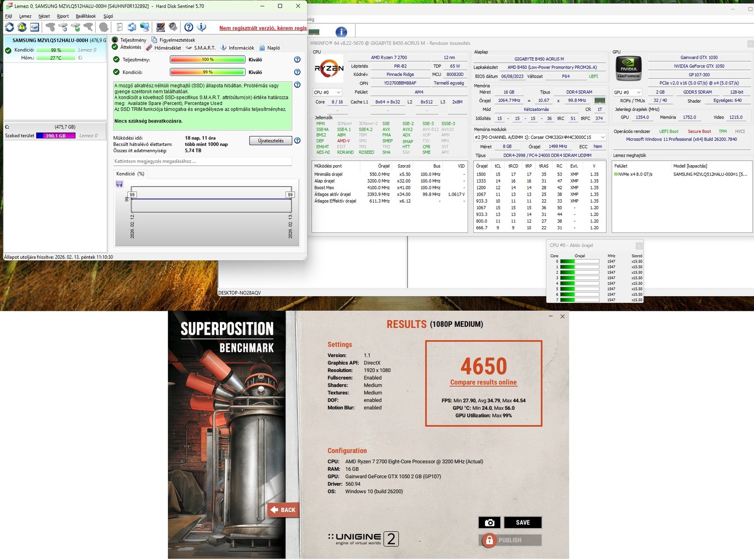Click the 4650 score in Superposition
Viewport: 754px width, 560px height.
coord(483,366)
